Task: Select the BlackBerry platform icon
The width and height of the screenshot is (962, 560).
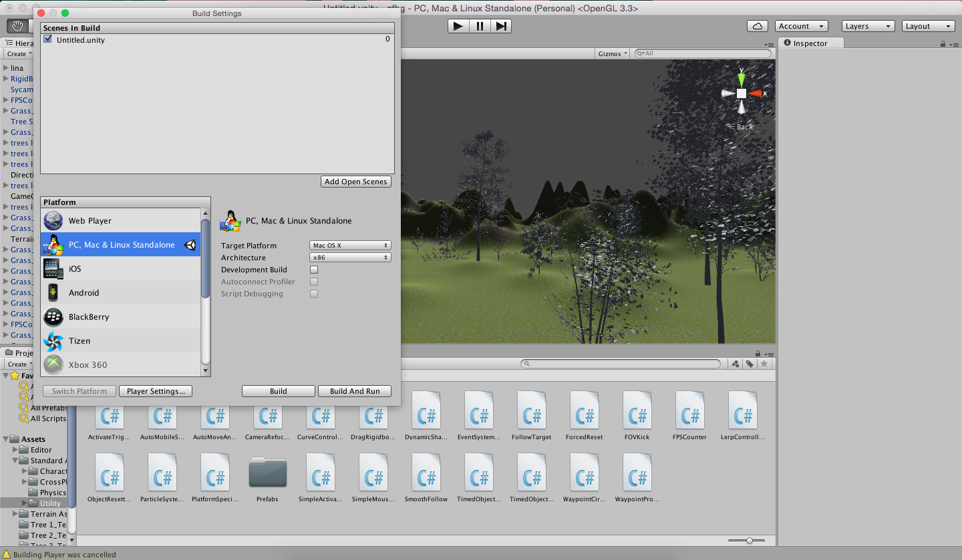Action: [x=53, y=316]
